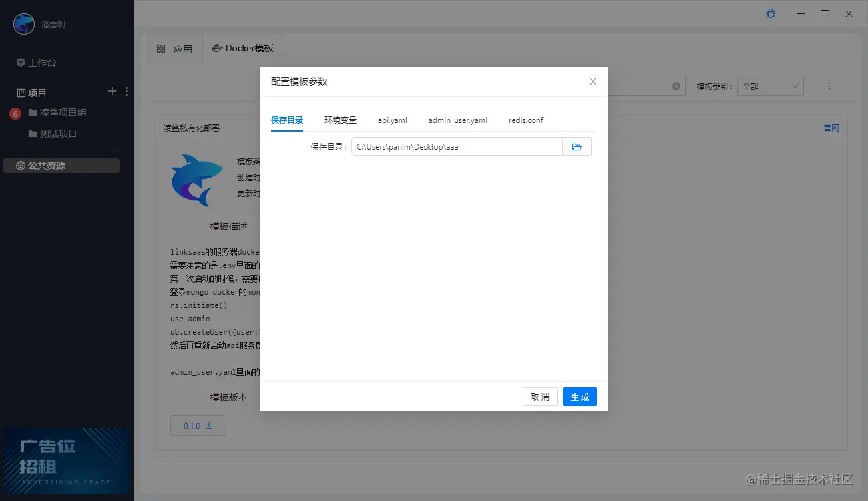Open the bug report icon in titlebar
This screenshot has width=868, height=501.
click(770, 13)
